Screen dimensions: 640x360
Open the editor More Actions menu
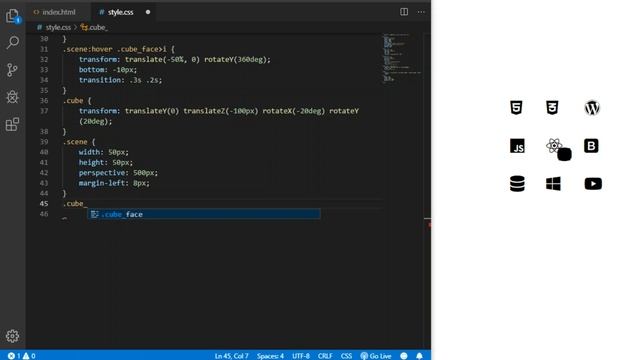pyautogui.click(x=421, y=12)
